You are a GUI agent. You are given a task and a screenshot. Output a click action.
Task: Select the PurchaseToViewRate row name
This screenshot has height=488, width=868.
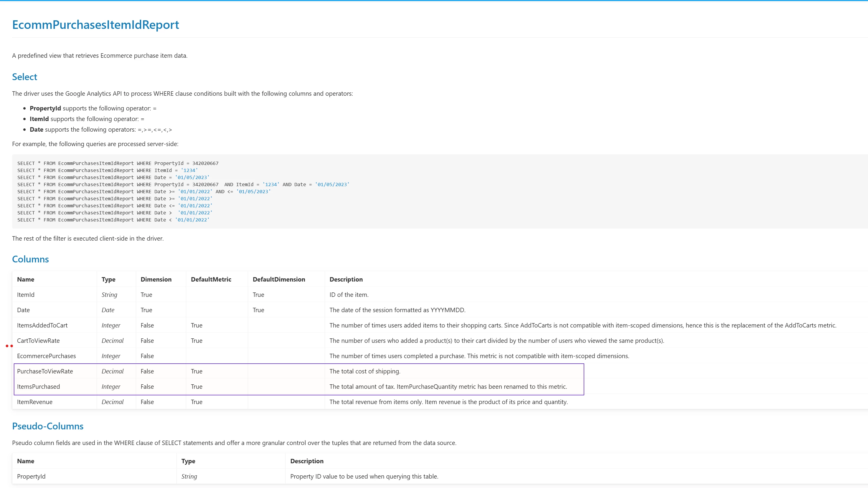tap(45, 371)
